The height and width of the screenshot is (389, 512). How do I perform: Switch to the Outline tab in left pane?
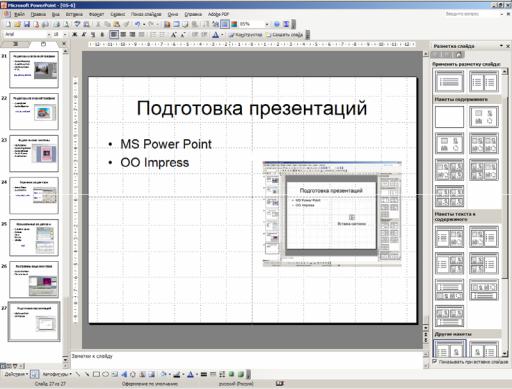(x=16, y=44)
